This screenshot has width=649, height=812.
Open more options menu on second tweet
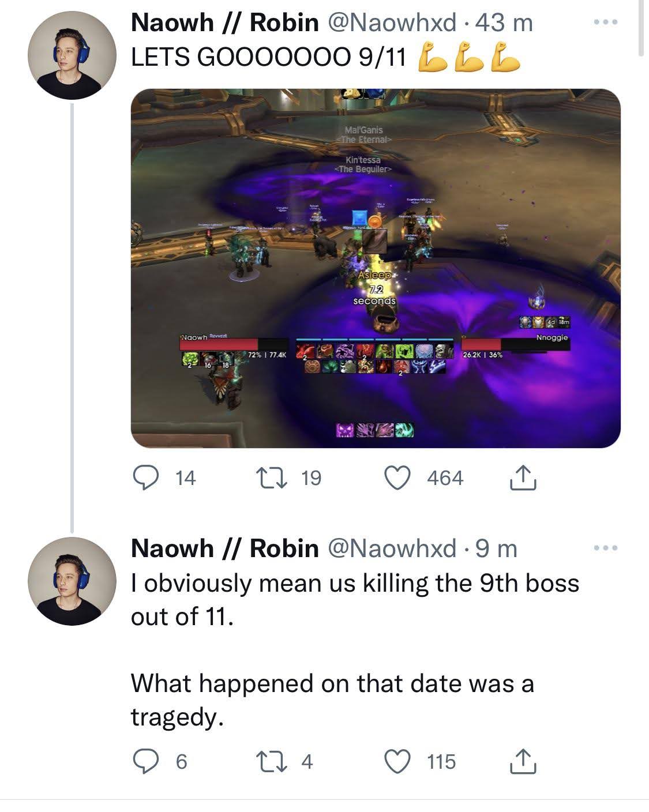(x=606, y=547)
